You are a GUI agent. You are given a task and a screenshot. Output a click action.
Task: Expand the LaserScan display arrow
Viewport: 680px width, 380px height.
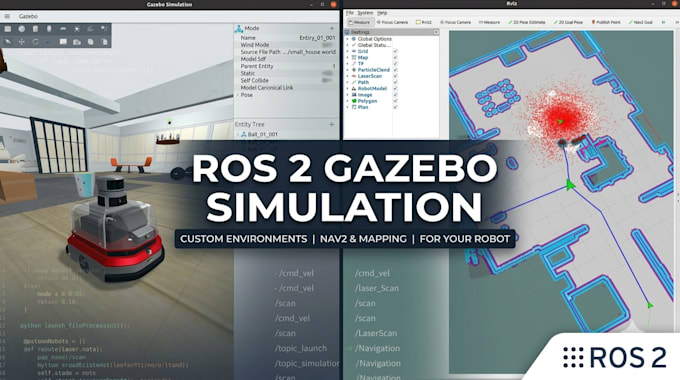click(347, 76)
